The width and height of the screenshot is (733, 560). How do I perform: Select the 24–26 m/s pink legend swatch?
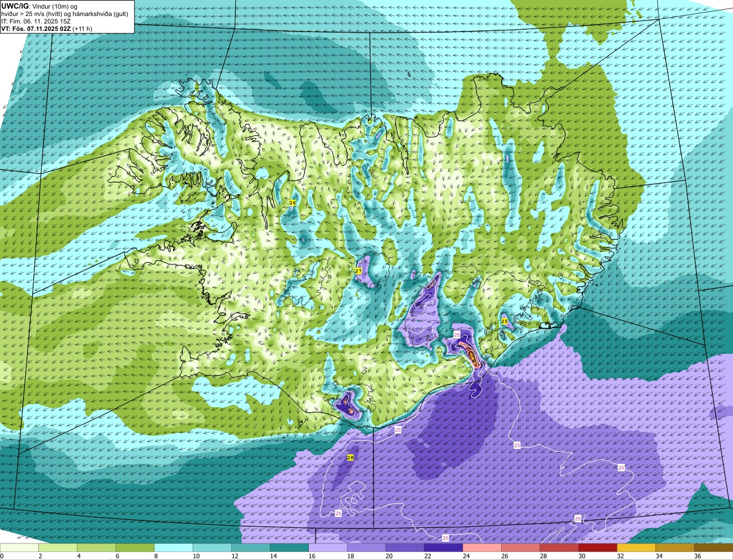(482, 547)
